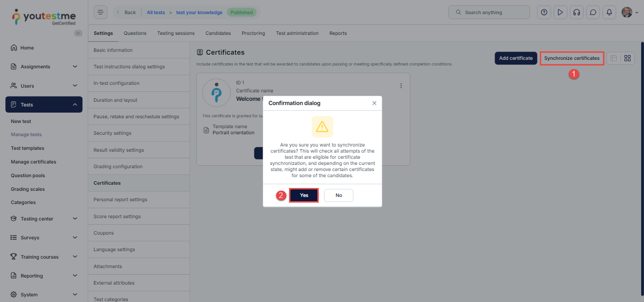The height and width of the screenshot is (302, 644).
Task: Select Security settings item
Action: pyautogui.click(x=139, y=133)
